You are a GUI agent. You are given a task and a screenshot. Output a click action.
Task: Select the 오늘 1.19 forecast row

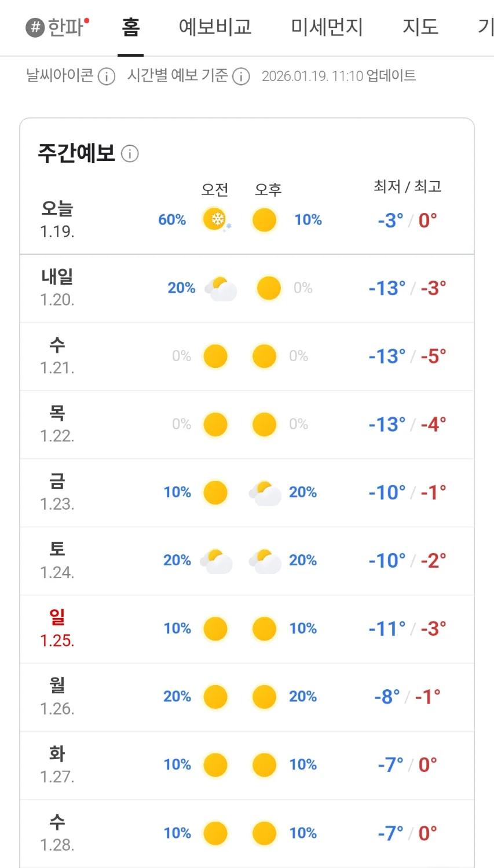(247, 220)
